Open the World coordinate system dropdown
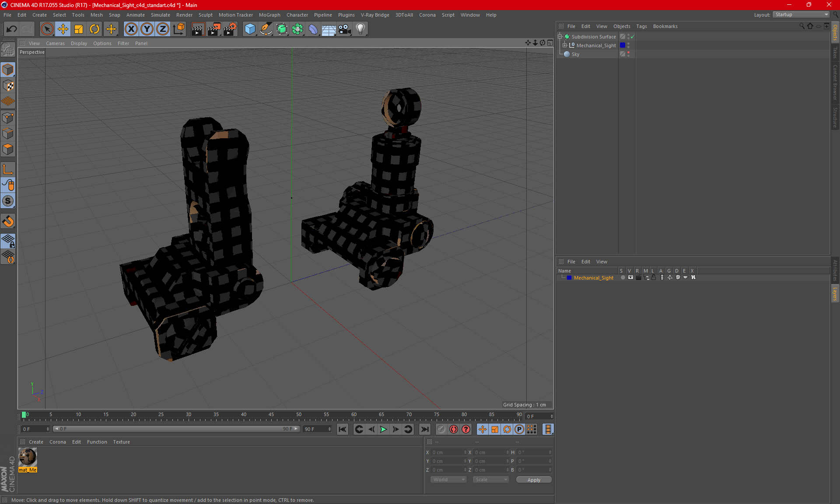The height and width of the screenshot is (504, 840). coord(448,479)
